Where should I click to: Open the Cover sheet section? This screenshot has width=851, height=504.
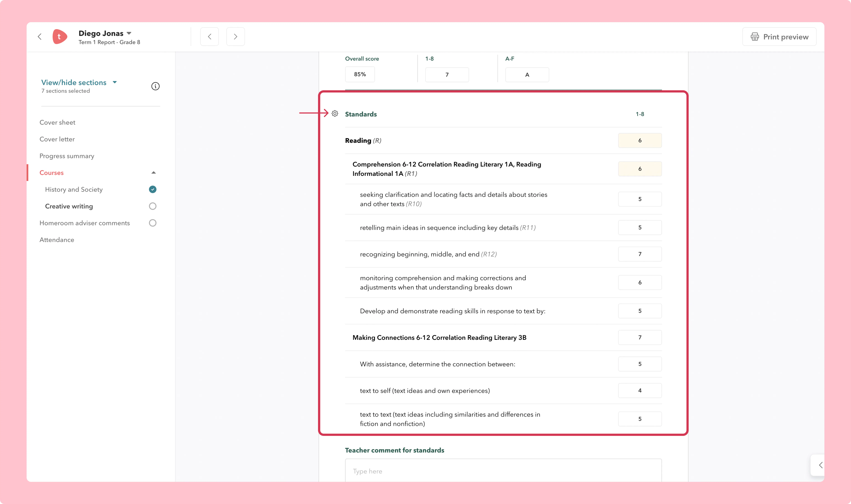(x=57, y=122)
